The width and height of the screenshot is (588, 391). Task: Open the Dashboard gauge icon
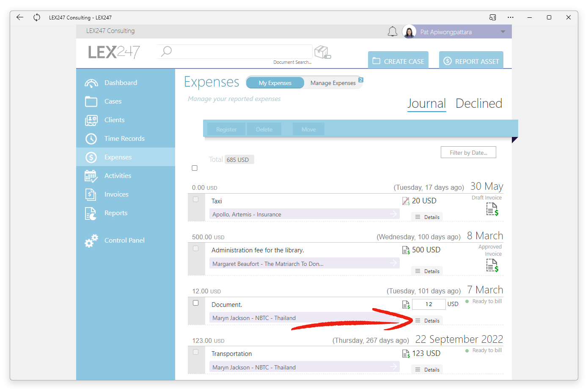91,83
